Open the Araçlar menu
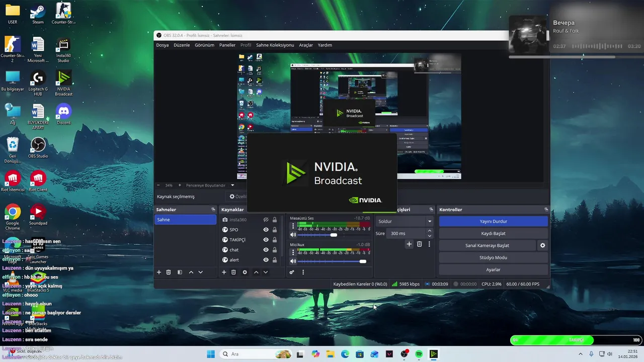Image resolution: width=644 pixels, height=362 pixels. tap(306, 45)
